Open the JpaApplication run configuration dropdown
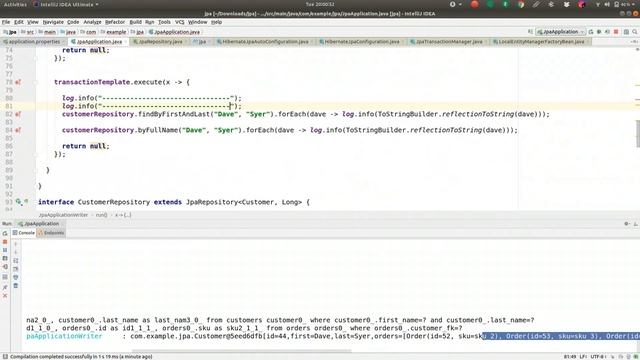Image resolution: width=640 pixels, height=360 pixels. (x=561, y=32)
